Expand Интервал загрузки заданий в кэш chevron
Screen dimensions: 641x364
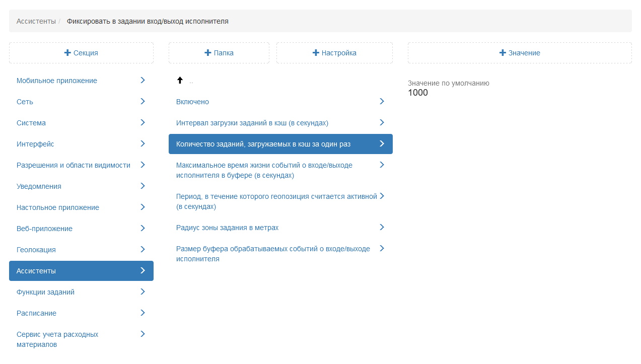(x=382, y=122)
